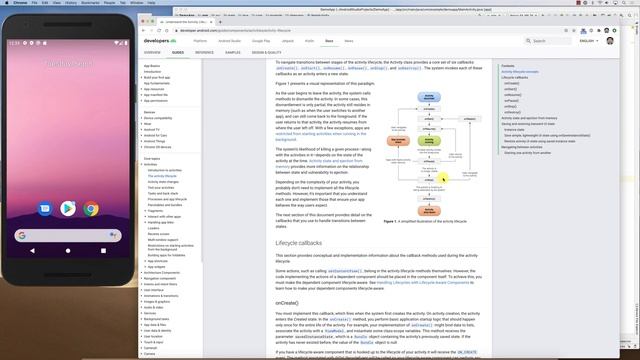Open the ENGLISH language dropdown
The image size is (640, 360).
click(x=589, y=41)
